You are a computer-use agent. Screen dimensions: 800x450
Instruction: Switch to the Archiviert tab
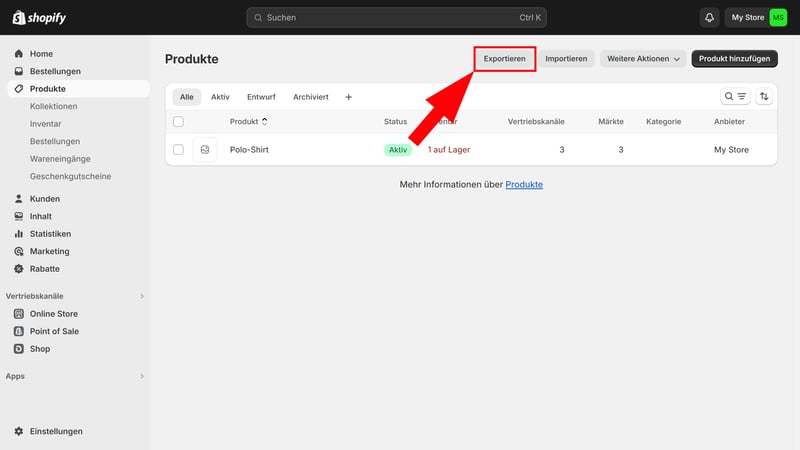pyautogui.click(x=311, y=97)
